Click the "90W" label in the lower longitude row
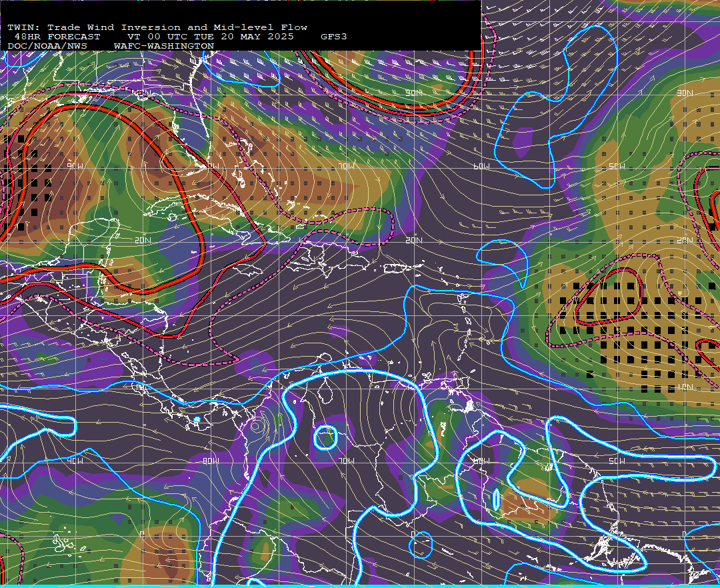The image size is (720, 588). pyautogui.click(x=75, y=461)
